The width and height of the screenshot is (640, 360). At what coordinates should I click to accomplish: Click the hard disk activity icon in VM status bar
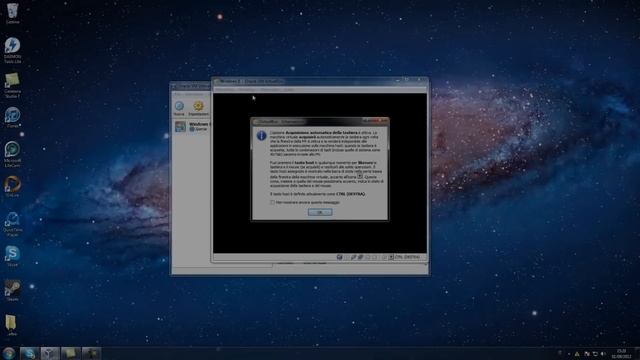(x=339, y=257)
